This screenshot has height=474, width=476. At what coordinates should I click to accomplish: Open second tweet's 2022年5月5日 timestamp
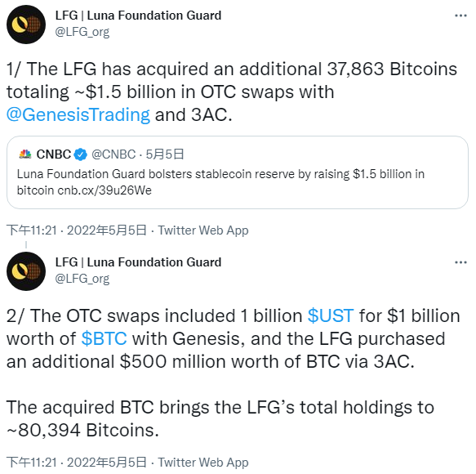coord(107,463)
